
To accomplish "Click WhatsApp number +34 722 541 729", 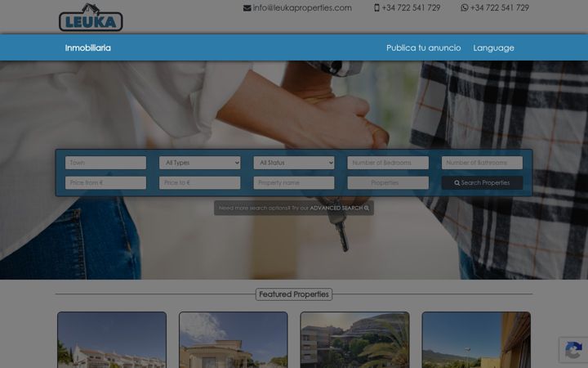I will (x=500, y=8).
